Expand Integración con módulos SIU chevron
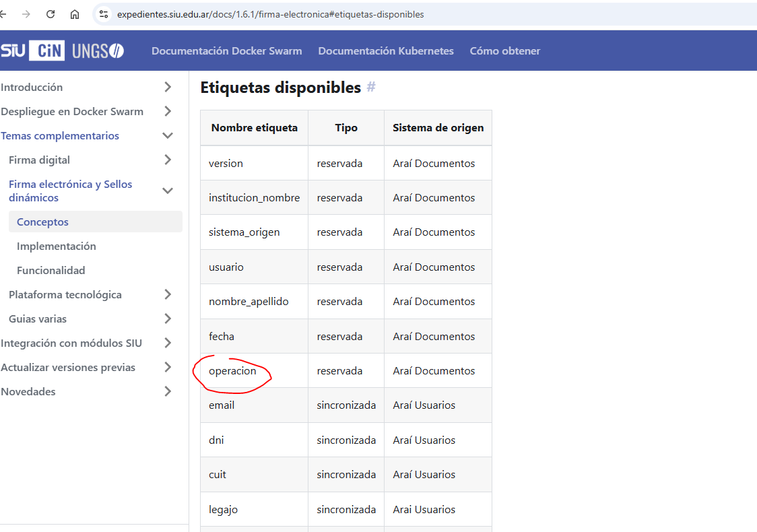This screenshot has height=532, width=757. [168, 343]
